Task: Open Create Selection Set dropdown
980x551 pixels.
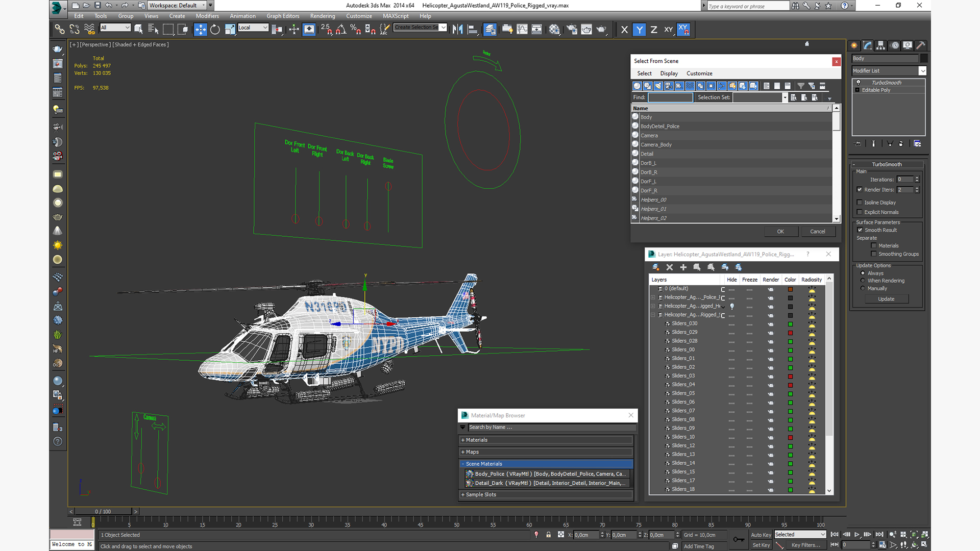Action: [443, 28]
